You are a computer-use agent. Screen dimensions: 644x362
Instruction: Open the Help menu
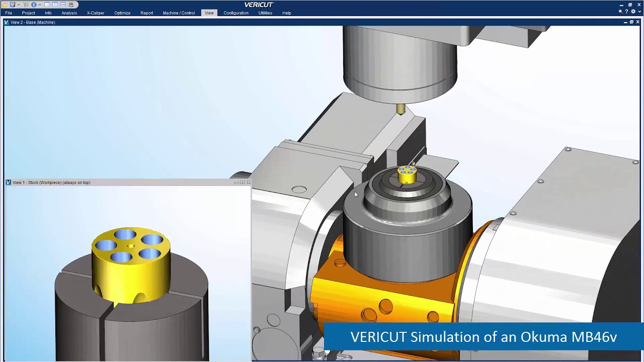pos(286,13)
